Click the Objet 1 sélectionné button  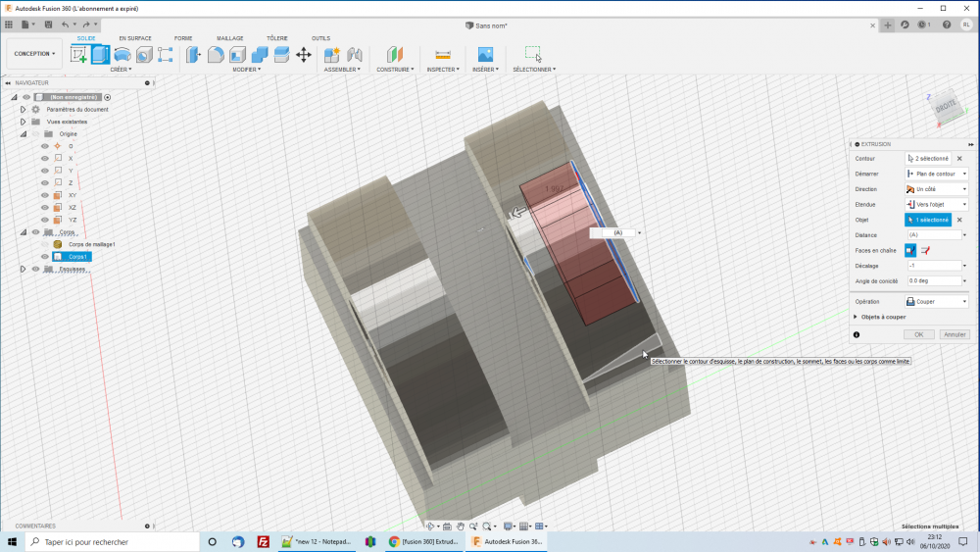pos(928,220)
